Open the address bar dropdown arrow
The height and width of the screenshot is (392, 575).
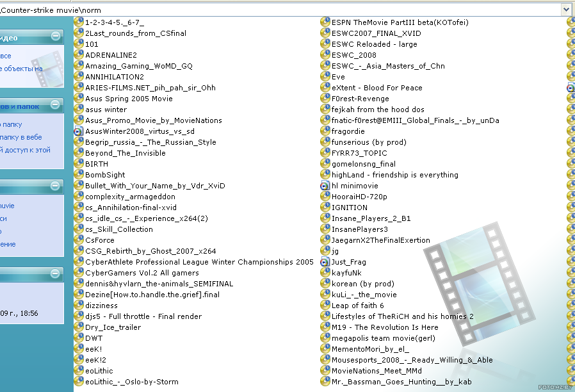[x=566, y=10]
